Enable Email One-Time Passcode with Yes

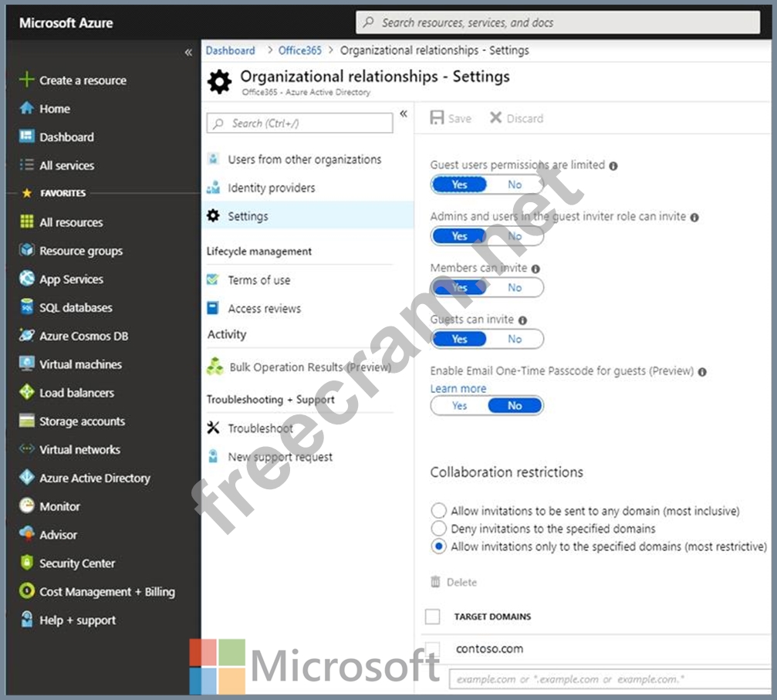tap(460, 406)
